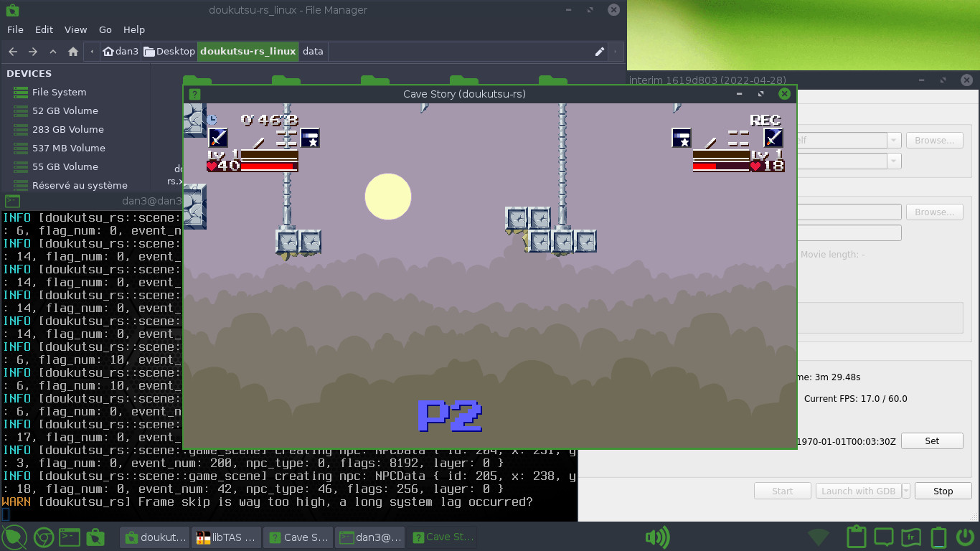Open the clipboard manager tray icon

coord(857,537)
